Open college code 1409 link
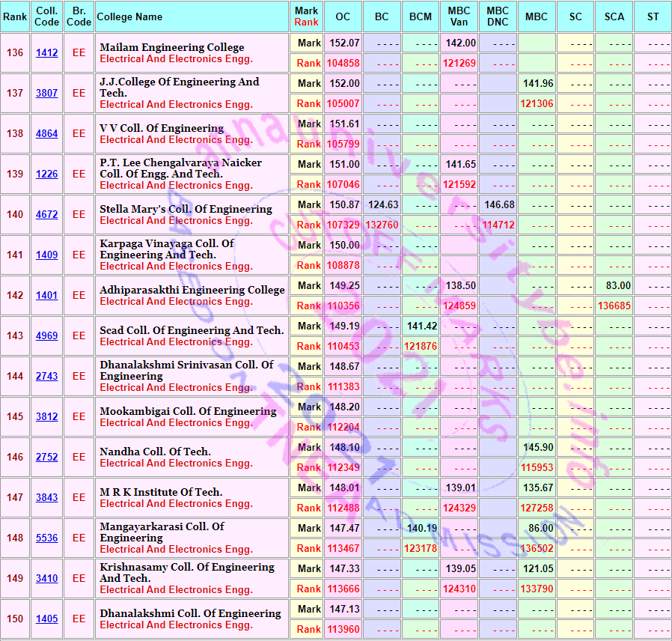The image size is (672, 641). point(46,255)
